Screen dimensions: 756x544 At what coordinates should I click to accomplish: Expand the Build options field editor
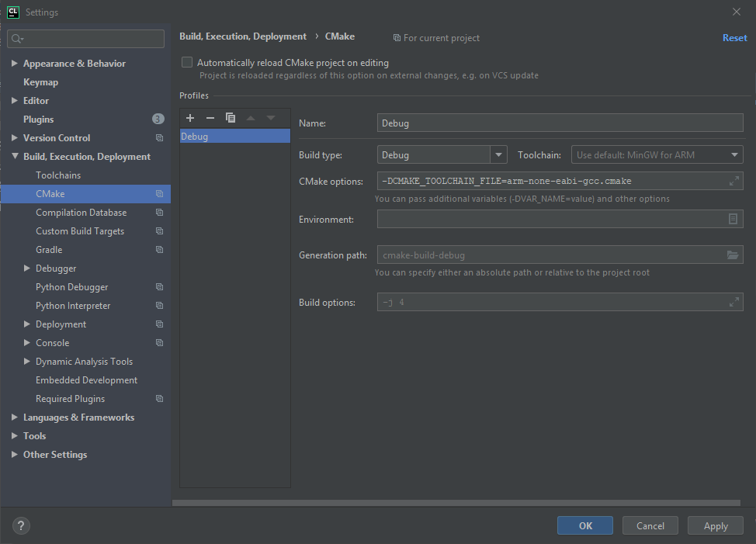pyautogui.click(x=733, y=303)
